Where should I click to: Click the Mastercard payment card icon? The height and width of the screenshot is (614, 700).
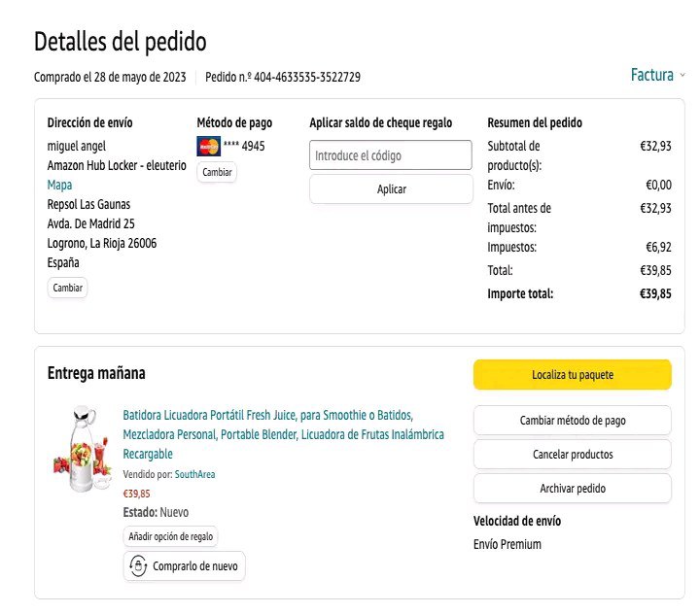[208, 147]
